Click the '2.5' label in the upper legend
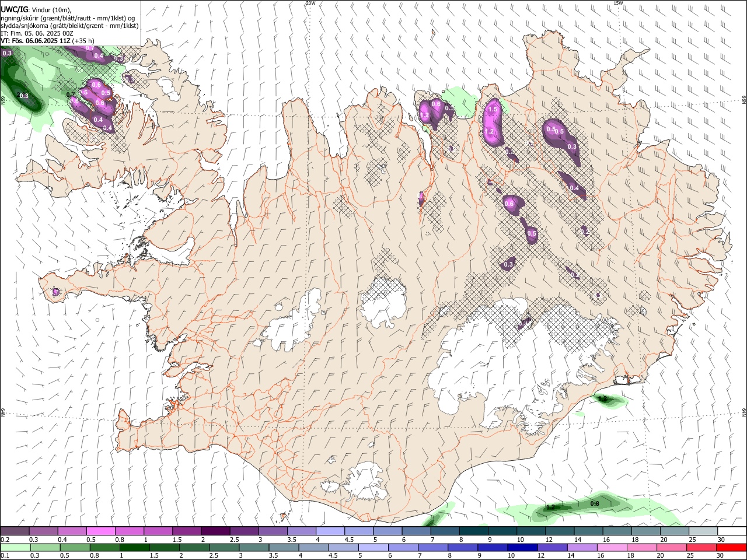The height and width of the screenshot is (560, 747). click(x=235, y=540)
